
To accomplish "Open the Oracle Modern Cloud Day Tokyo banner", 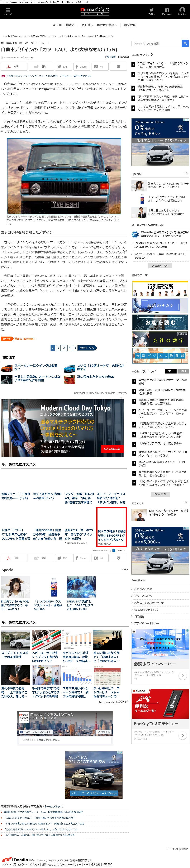I will [62, 428].
